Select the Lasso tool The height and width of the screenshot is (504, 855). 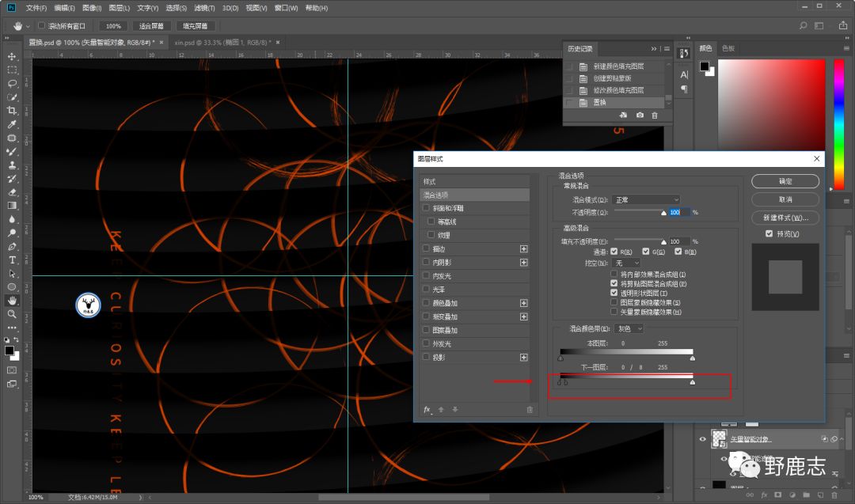click(11, 84)
